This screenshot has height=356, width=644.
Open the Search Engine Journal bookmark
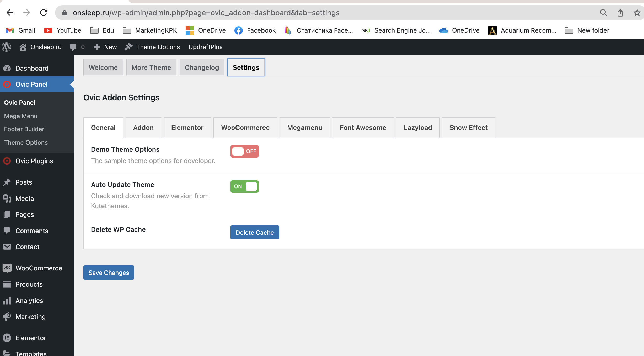click(x=396, y=30)
